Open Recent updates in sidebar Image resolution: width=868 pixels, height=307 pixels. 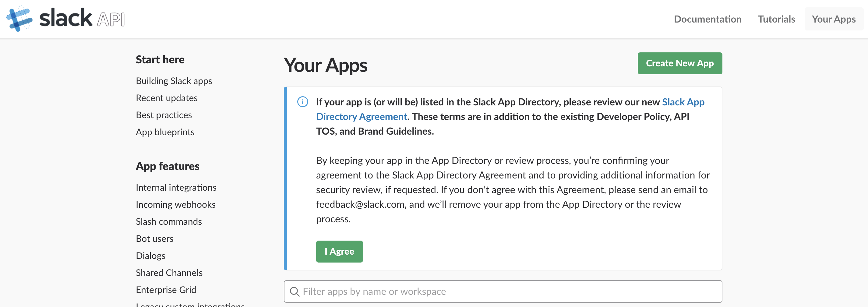click(x=167, y=98)
